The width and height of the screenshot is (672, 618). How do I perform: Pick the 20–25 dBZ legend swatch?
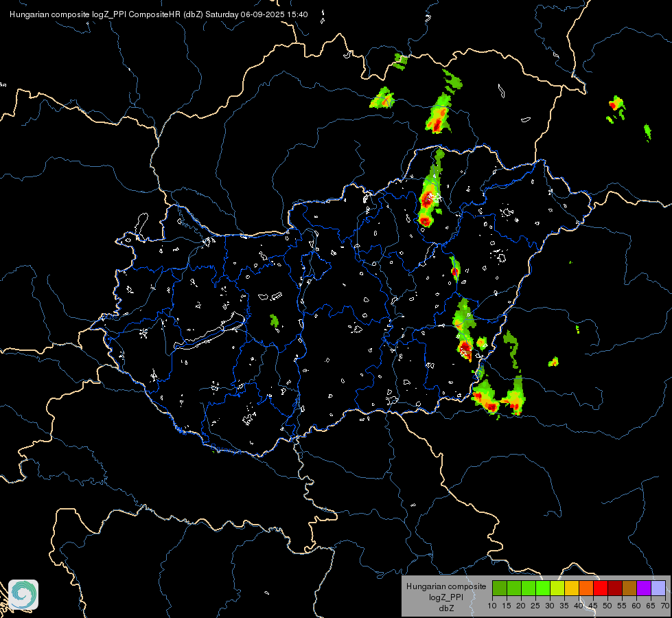(529, 588)
